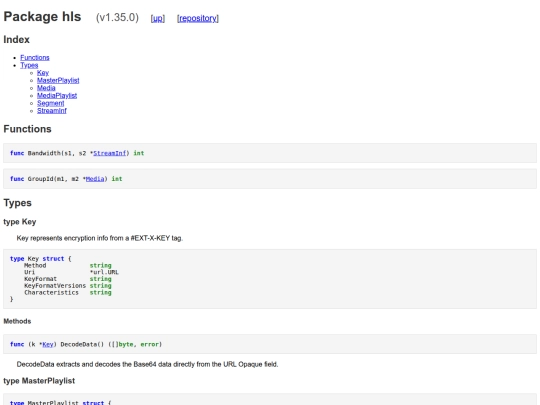Open the [repository] link
Image resolution: width=540 pixels, height=405 pixels.
[198, 18]
